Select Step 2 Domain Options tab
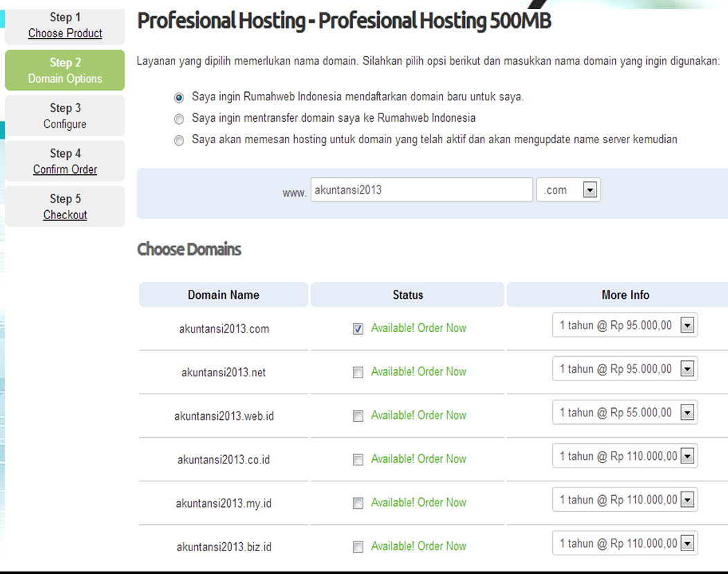 tap(65, 70)
